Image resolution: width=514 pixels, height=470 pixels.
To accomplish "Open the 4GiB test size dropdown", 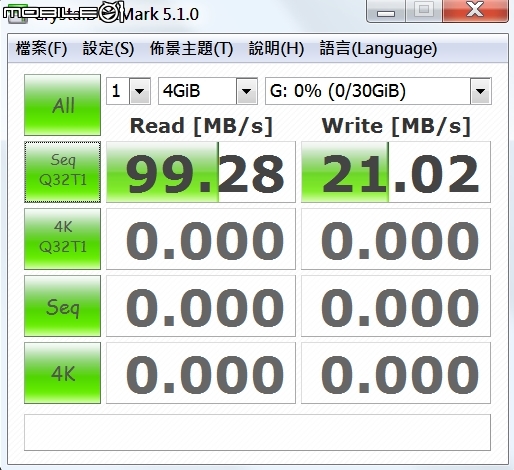I will pyautogui.click(x=208, y=91).
